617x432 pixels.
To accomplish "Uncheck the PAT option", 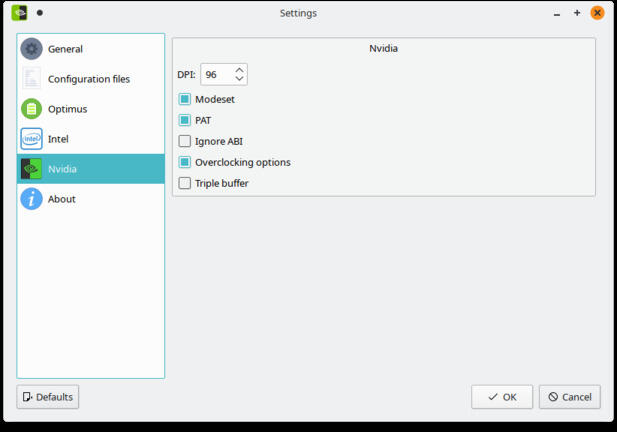I will [x=185, y=120].
